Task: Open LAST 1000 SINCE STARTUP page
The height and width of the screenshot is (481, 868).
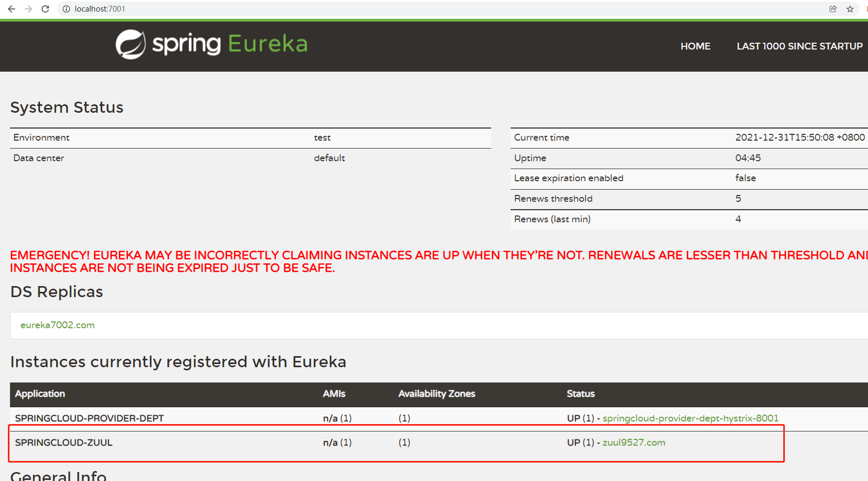Action: [800, 46]
